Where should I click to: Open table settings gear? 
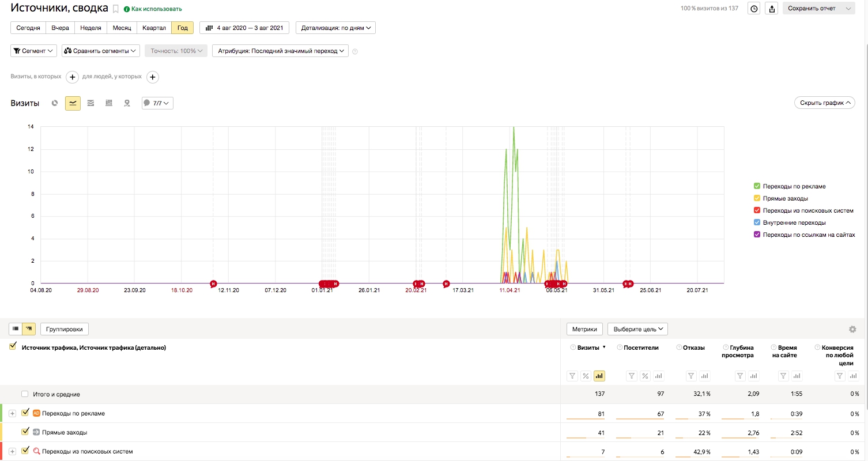coord(852,329)
